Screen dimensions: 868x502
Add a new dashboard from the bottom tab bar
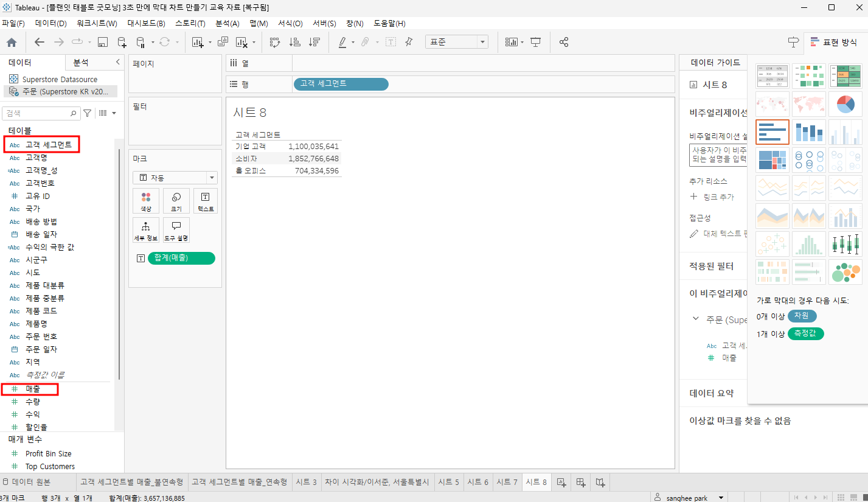(581, 482)
